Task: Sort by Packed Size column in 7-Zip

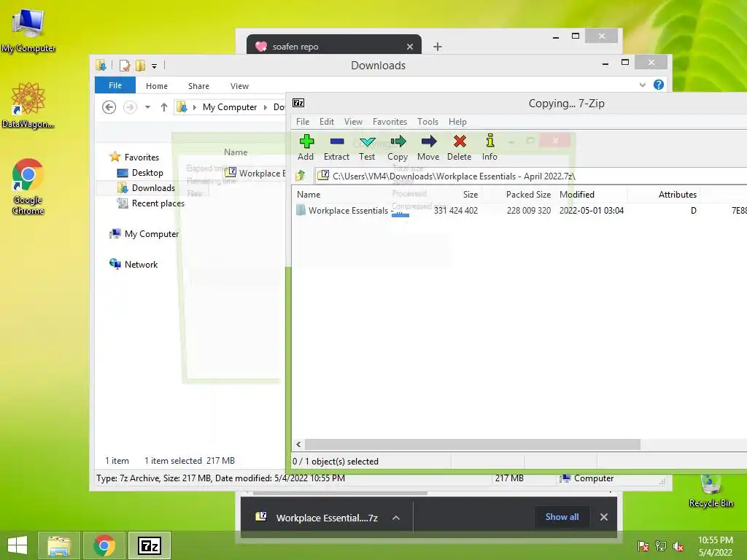Action: pos(528,194)
